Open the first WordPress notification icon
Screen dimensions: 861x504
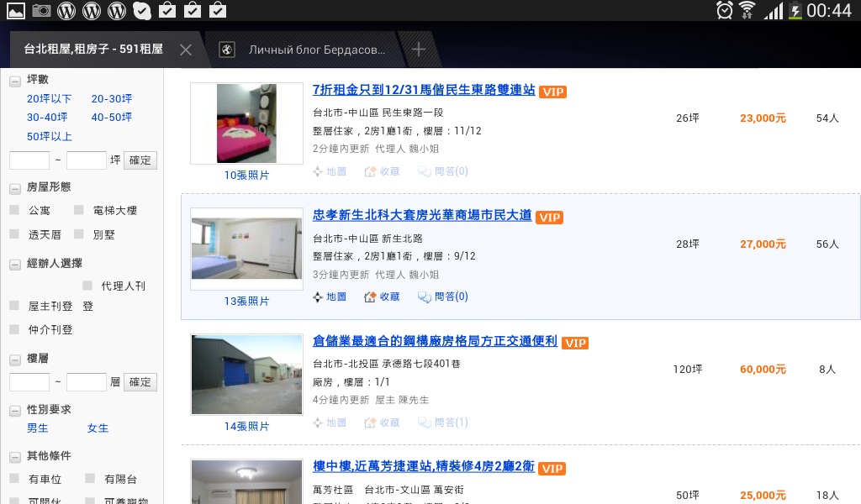[66, 10]
